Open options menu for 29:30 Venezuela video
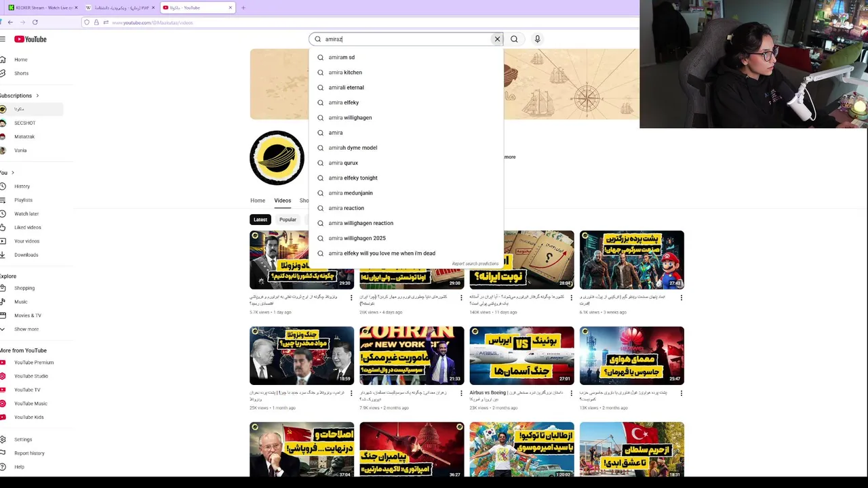868x488 pixels. point(351,298)
